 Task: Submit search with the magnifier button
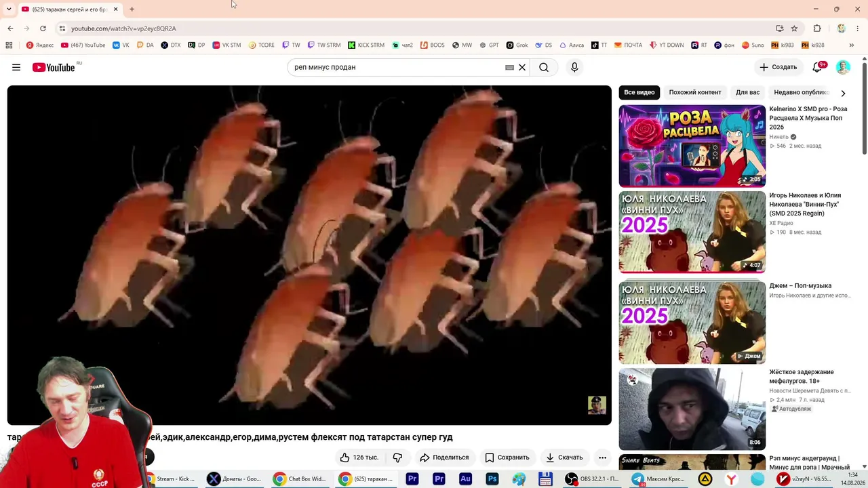[x=544, y=67]
